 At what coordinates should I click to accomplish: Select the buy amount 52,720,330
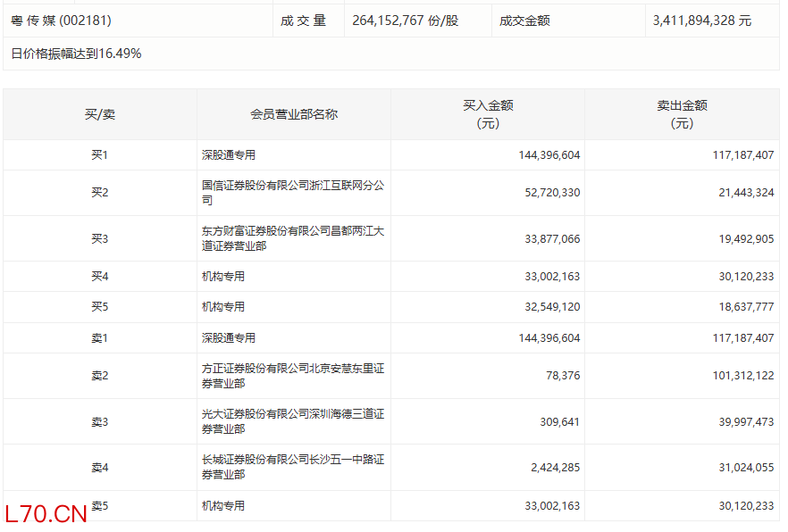[549, 193]
